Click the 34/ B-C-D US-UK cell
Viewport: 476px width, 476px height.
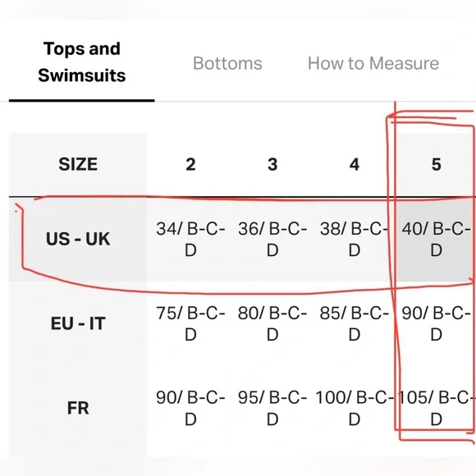(x=190, y=239)
